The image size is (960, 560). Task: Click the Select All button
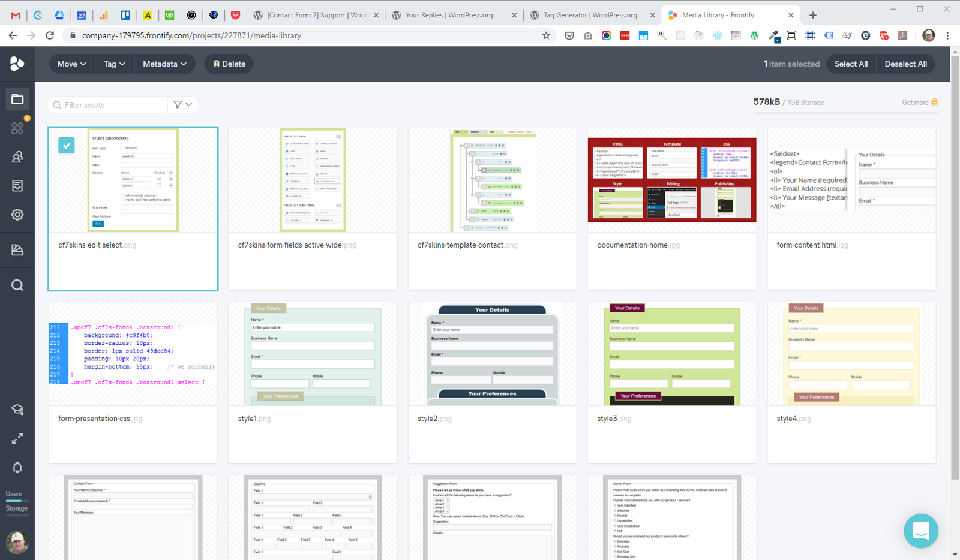coord(851,64)
